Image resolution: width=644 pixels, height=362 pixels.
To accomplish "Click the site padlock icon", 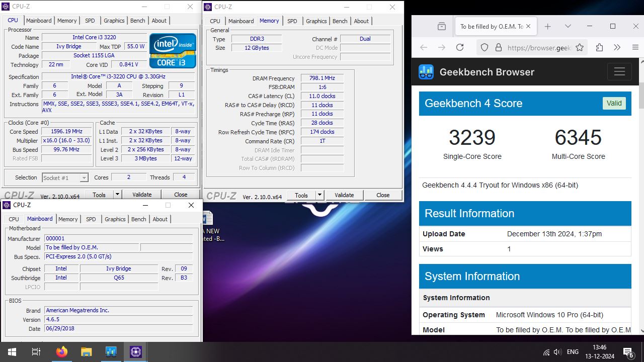I will click(498, 47).
